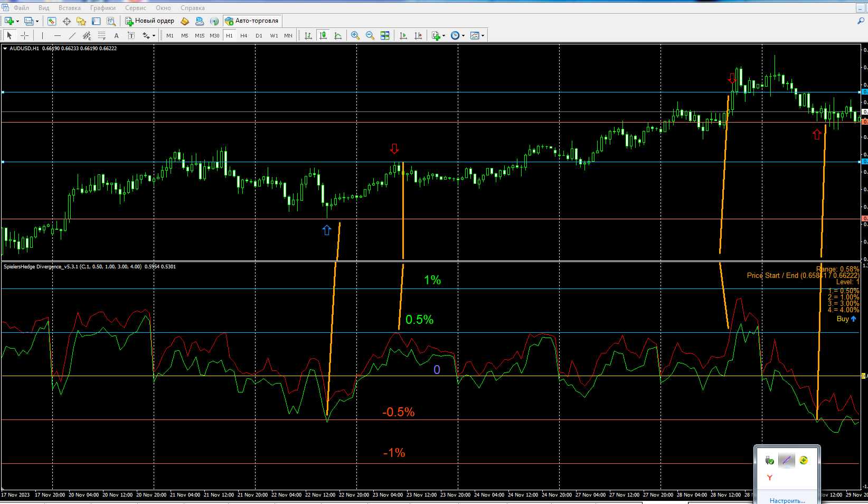Open the Сервис menu

[x=135, y=8]
